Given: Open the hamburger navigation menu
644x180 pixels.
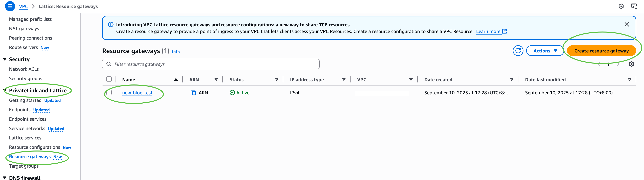Looking at the screenshot, I should pos(10,6).
